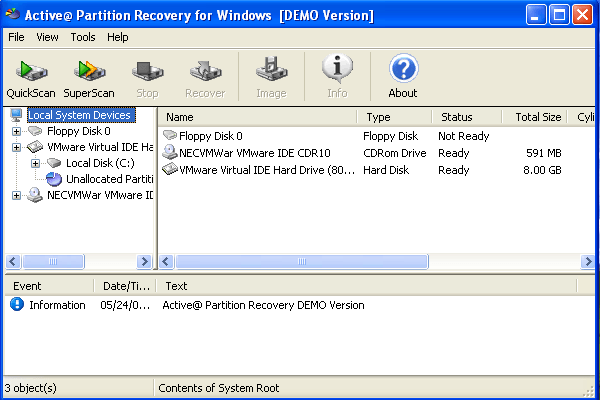Viewport: 600px width, 400px height.
Task: Launch SuperScan from the toolbar
Action: coord(89,78)
